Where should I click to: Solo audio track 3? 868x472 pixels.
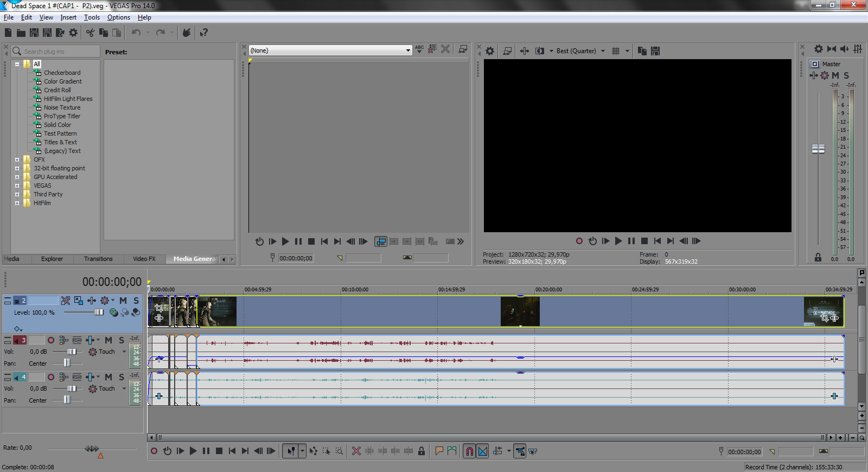pos(122,340)
